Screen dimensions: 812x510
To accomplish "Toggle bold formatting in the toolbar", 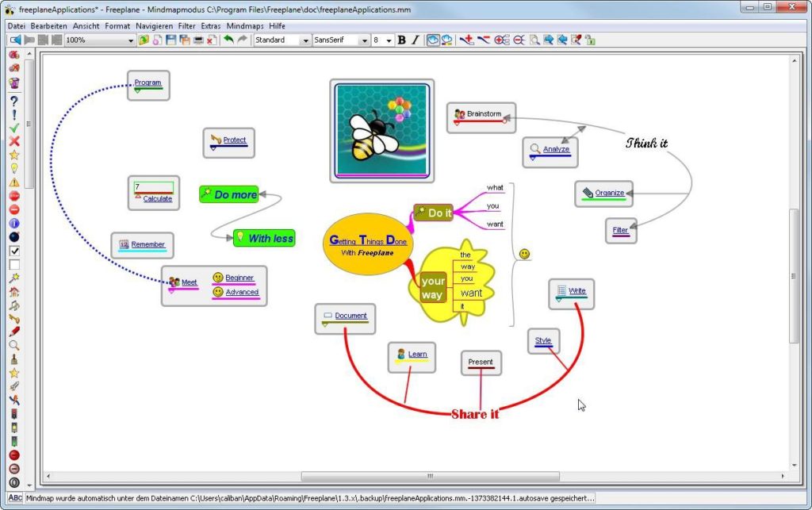I will click(x=401, y=40).
